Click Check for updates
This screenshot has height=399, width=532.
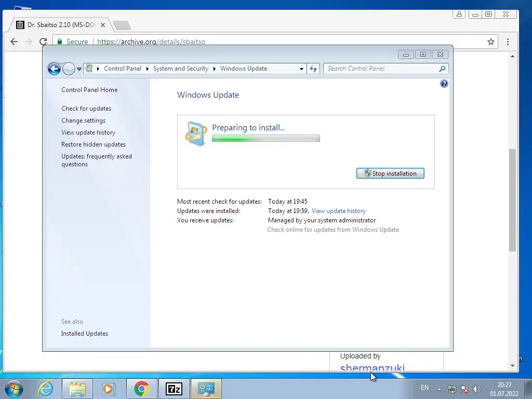click(86, 109)
